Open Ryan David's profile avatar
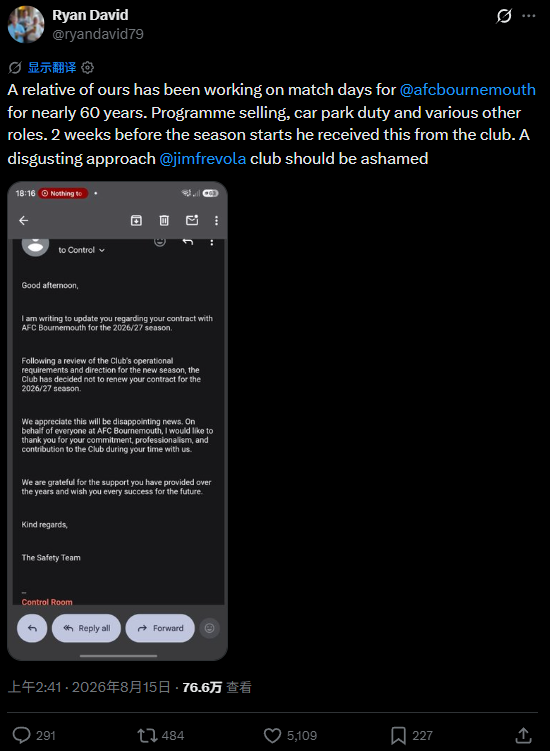Screen dimensions: 550x751 click(26, 24)
